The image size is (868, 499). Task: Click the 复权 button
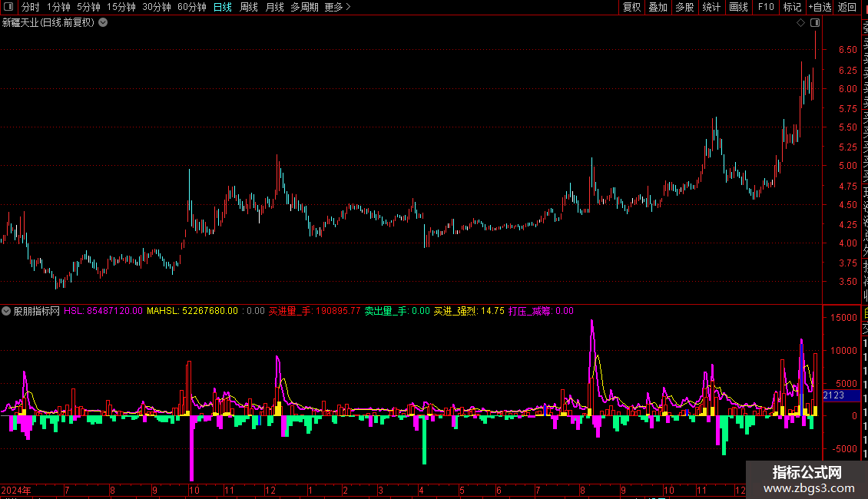[x=631, y=7]
